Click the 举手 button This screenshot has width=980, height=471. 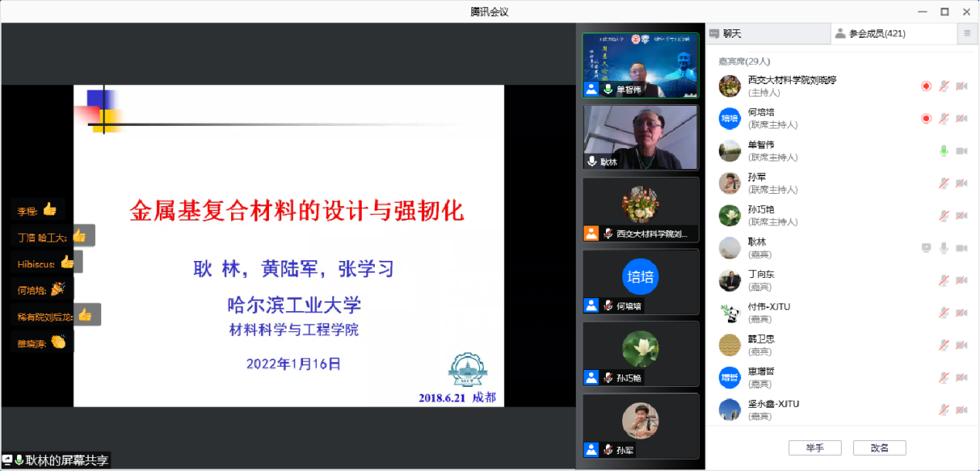point(815,448)
